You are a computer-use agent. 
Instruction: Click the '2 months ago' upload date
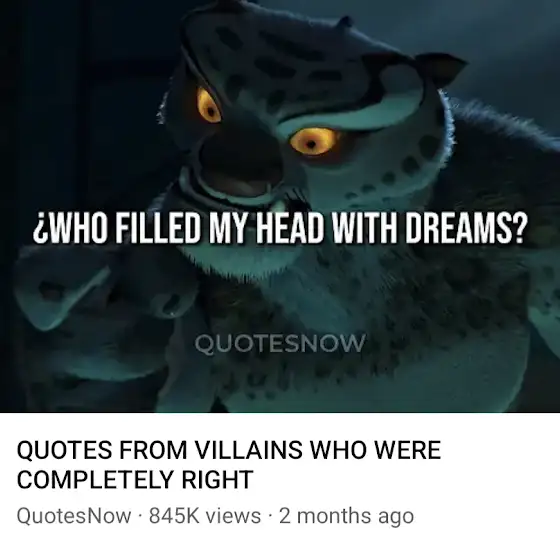point(346,516)
